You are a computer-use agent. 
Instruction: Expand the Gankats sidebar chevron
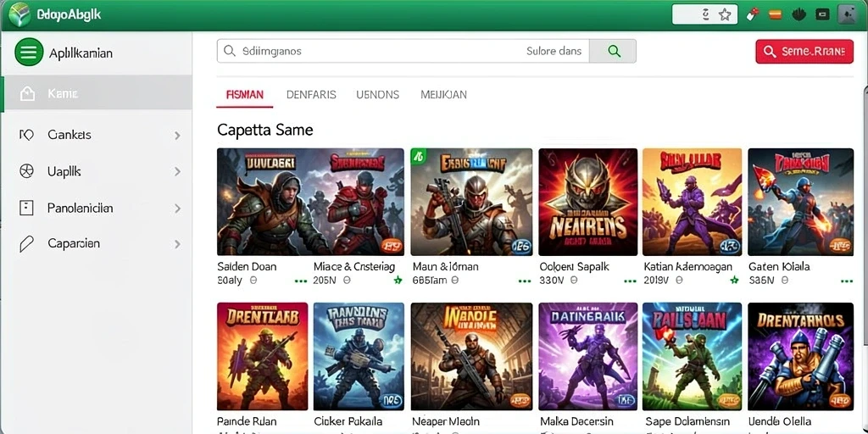point(177,135)
